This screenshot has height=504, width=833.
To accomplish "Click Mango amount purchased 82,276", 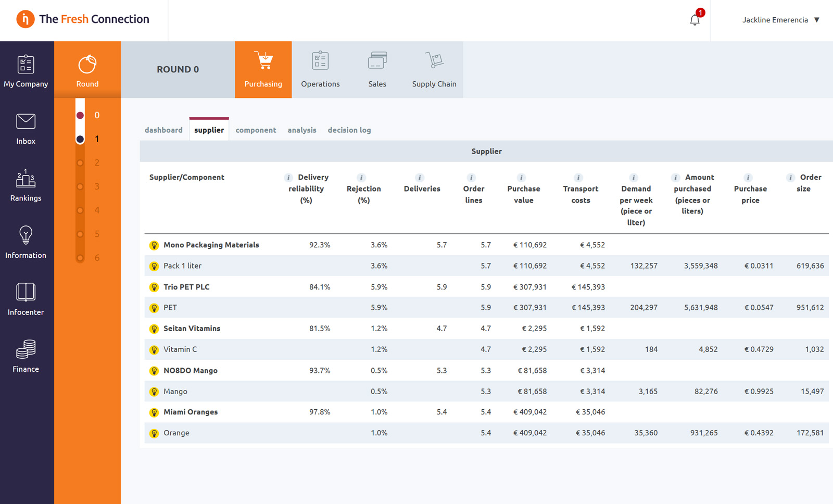I will pos(706,392).
